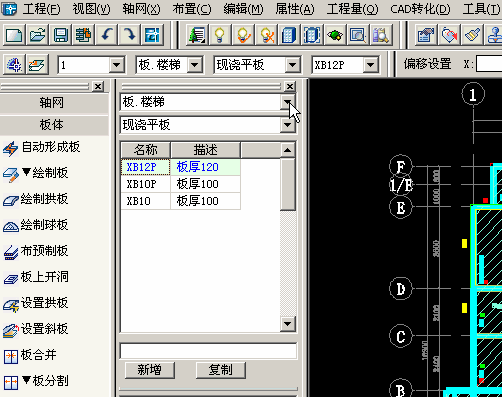This screenshot has width=502, height=397.
Task: Select the 板上开洞 tool
Action: (x=36, y=277)
